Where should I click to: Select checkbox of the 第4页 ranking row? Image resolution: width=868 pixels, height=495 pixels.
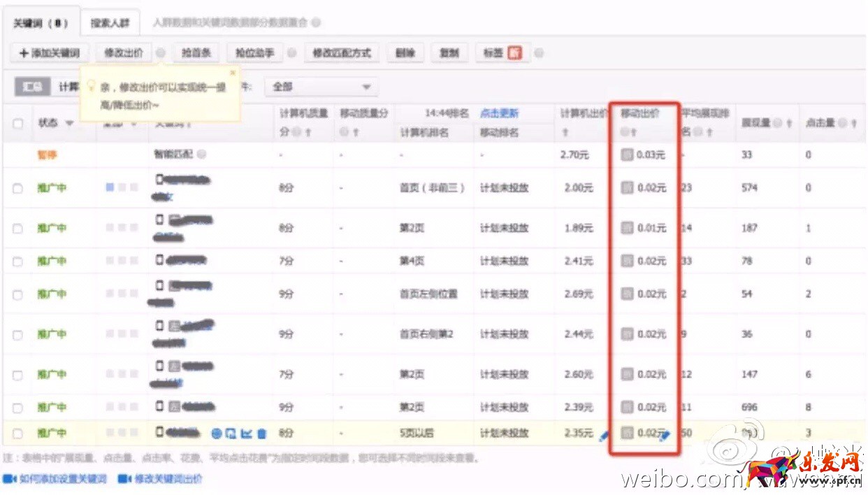point(18,261)
